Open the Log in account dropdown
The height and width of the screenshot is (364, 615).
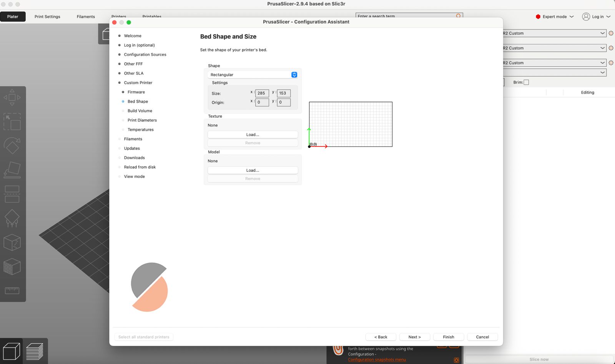(596, 17)
